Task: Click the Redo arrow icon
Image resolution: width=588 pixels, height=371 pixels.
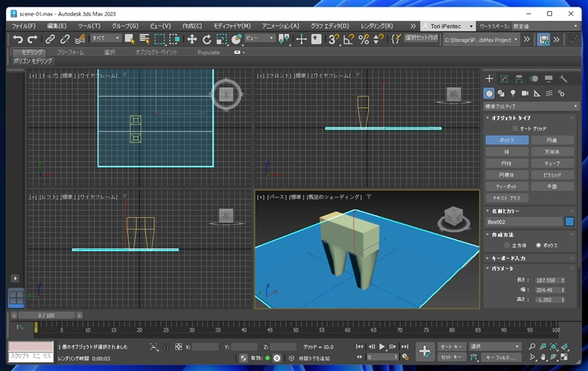Action: [x=32, y=39]
